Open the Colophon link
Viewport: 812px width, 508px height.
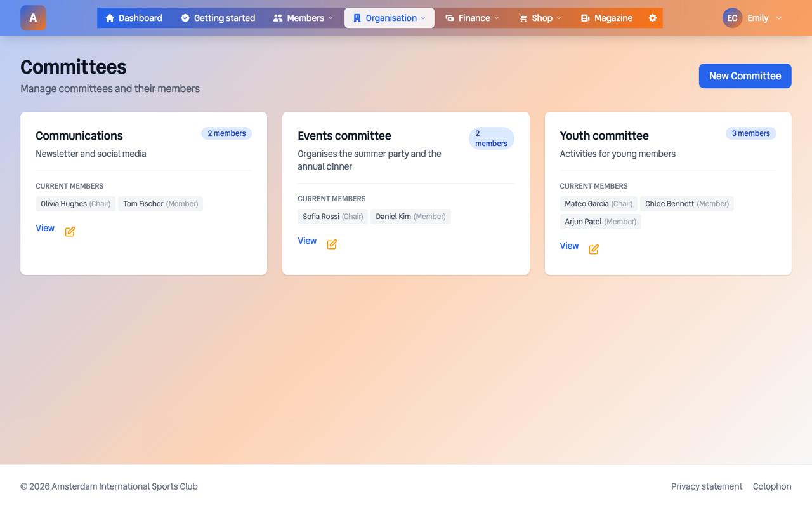click(772, 486)
